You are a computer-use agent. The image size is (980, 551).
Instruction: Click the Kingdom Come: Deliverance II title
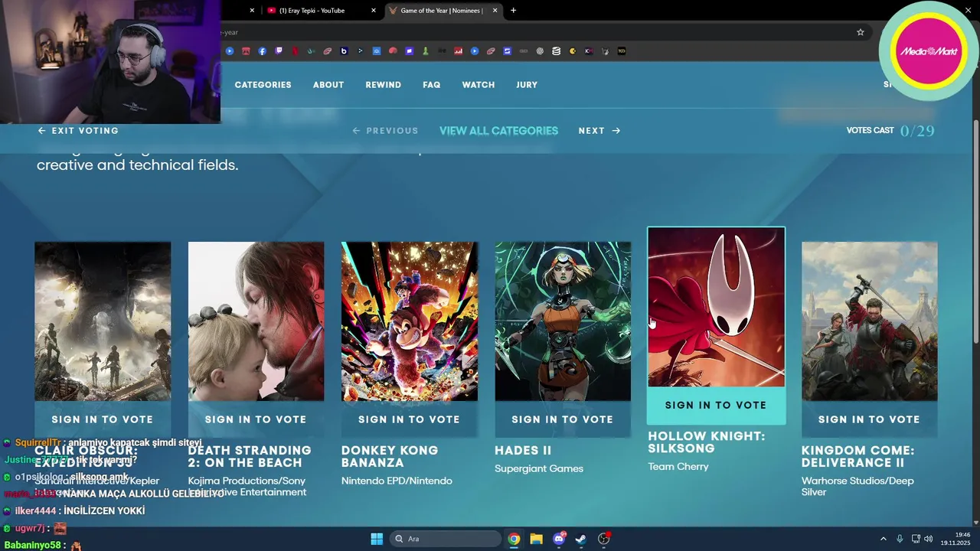[857, 457]
